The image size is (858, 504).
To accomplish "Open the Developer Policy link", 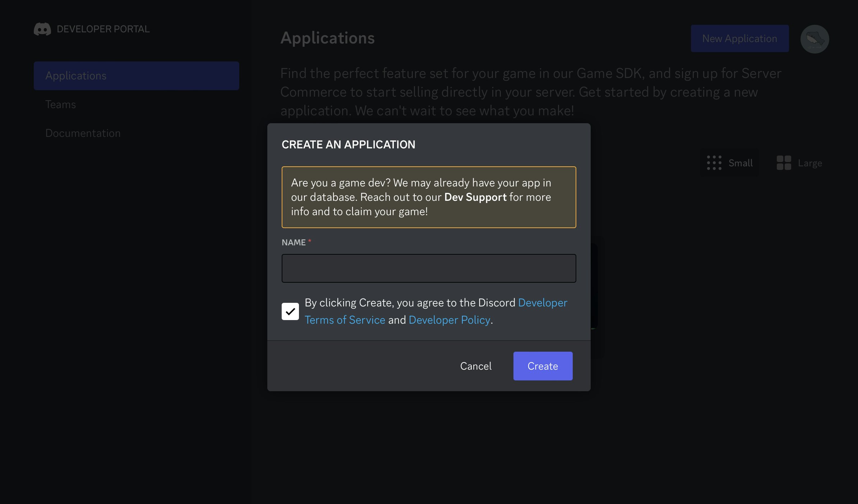I will (449, 320).
